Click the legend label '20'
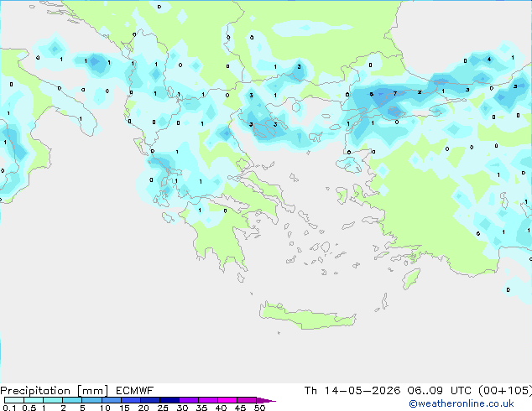 click(x=143, y=408)
